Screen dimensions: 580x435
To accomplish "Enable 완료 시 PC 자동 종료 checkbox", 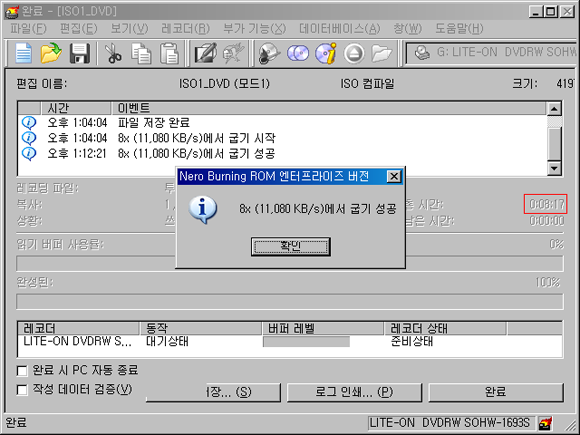I will 22,371.
